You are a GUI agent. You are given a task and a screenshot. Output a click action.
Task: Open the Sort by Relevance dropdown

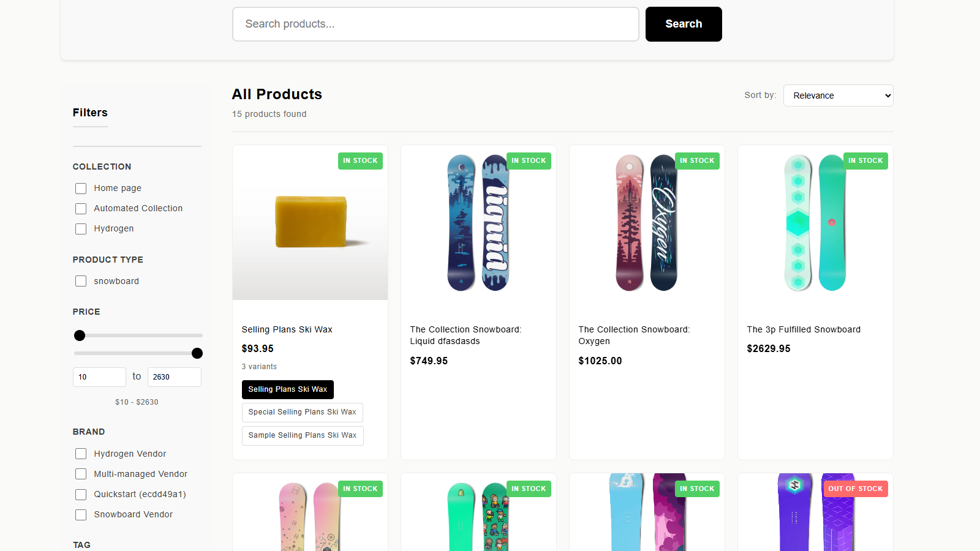(838, 96)
